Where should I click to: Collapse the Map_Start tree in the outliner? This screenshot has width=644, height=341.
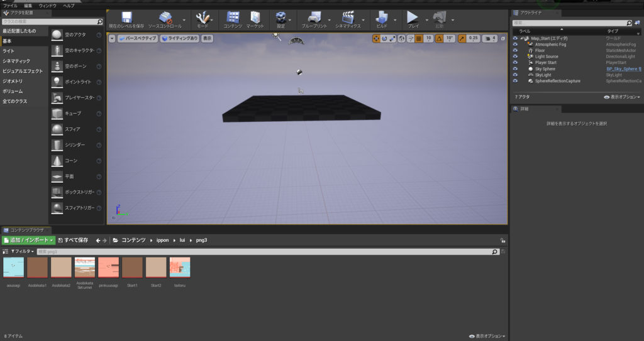coord(522,38)
